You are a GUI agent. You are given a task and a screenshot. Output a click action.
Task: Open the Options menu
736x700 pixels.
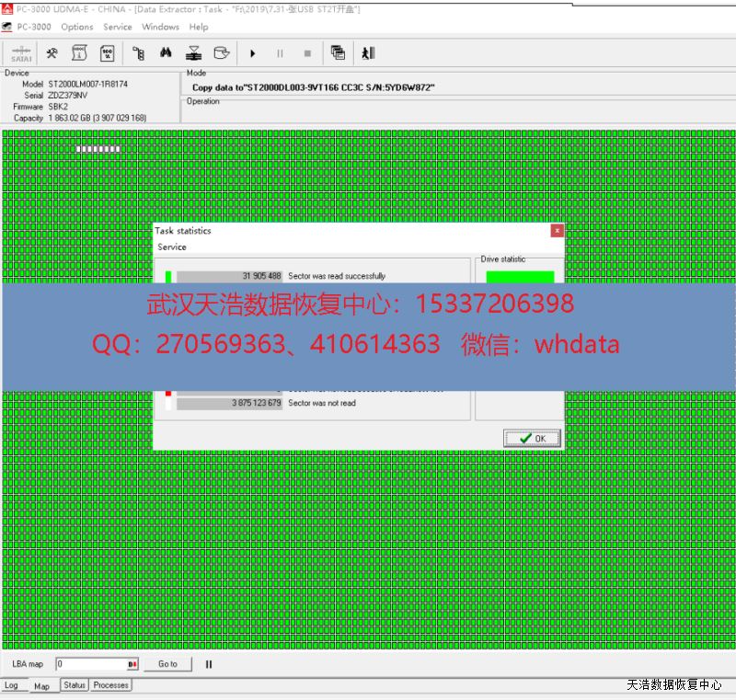point(77,27)
